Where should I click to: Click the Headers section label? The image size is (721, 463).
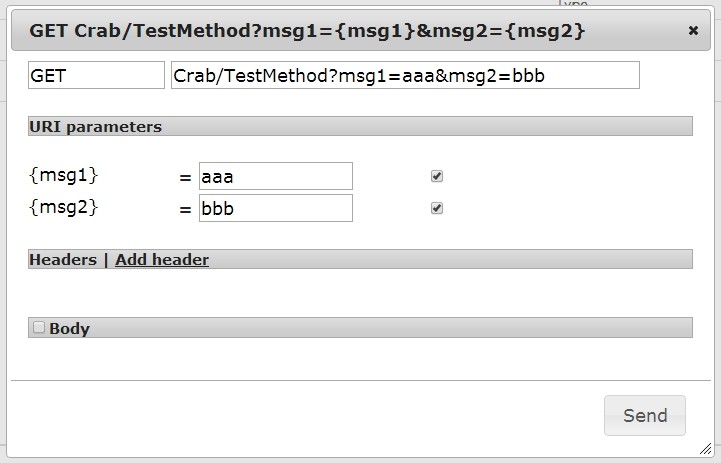(x=63, y=259)
